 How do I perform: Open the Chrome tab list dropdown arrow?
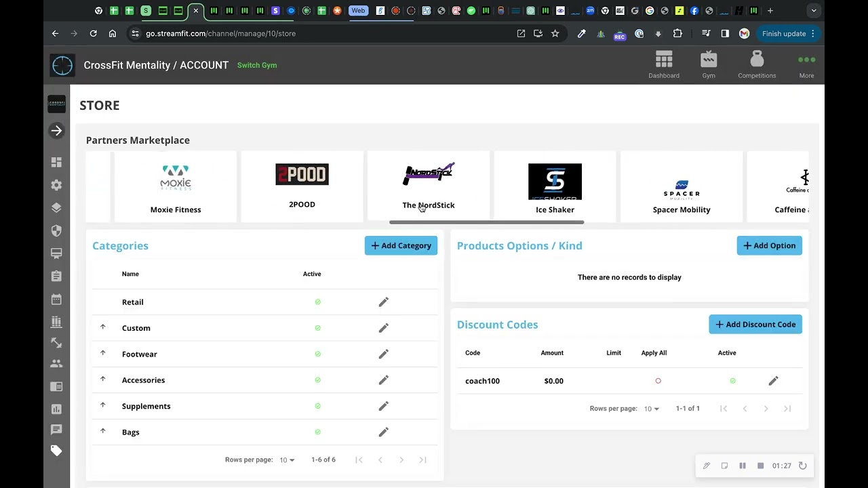click(814, 11)
